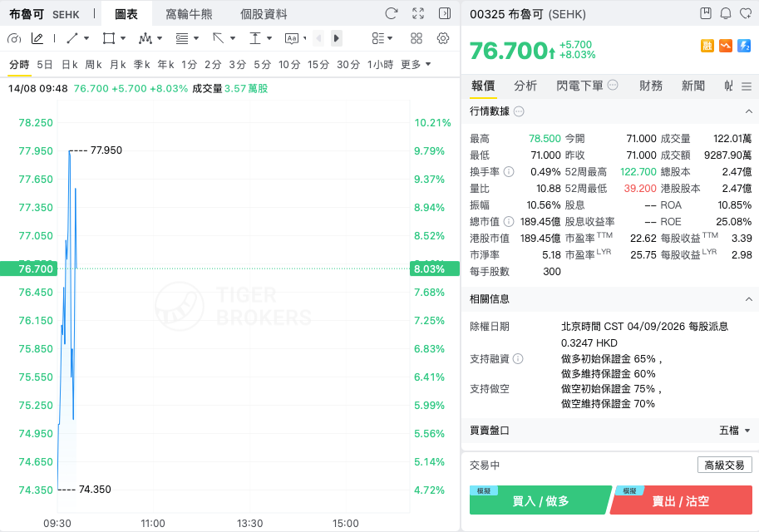Open 高級交易 advanced trading
759x532 pixels.
pos(725,465)
